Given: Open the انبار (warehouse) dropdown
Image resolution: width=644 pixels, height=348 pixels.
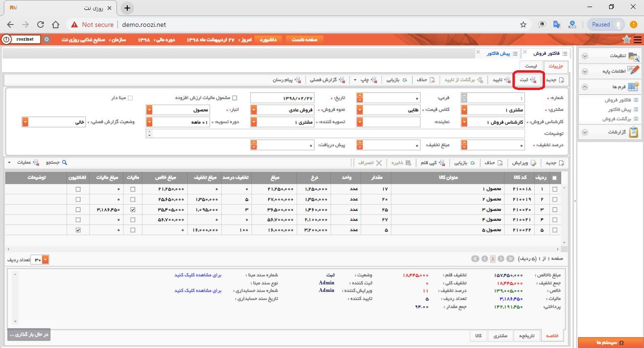Looking at the screenshot, I should pyautogui.click(x=150, y=110).
